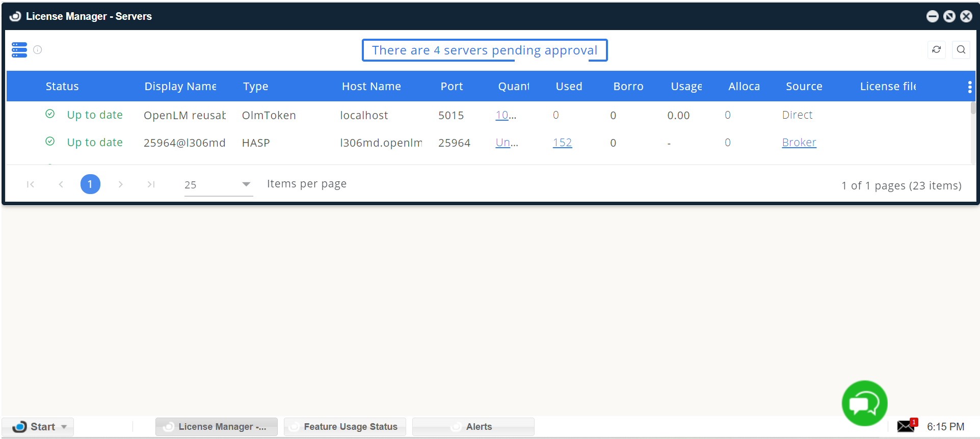Click the server list icon

[x=19, y=50]
